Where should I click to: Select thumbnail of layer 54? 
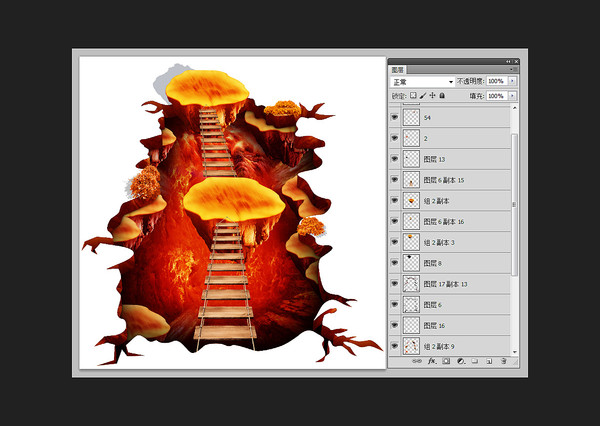point(411,117)
